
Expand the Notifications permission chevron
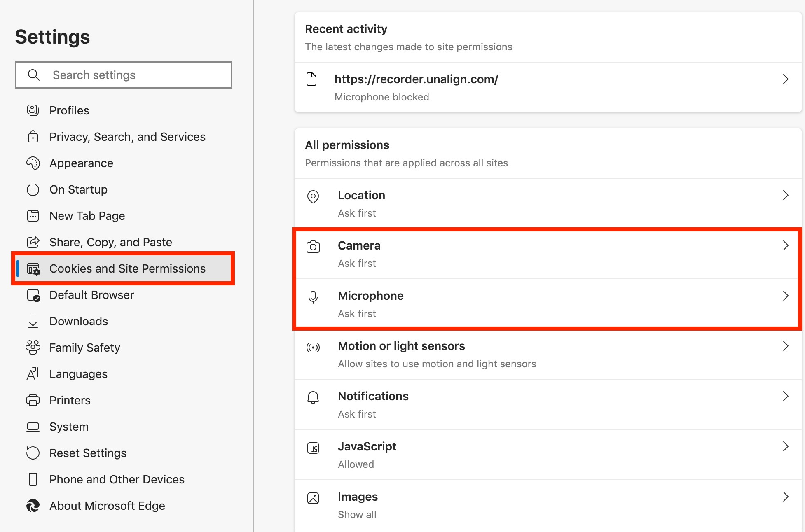click(x=786, y=396)
